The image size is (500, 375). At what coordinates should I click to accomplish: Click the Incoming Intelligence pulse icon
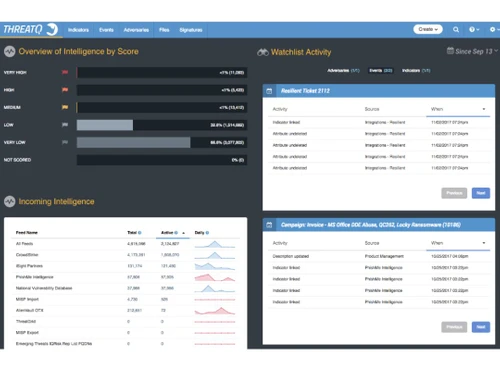10,202
